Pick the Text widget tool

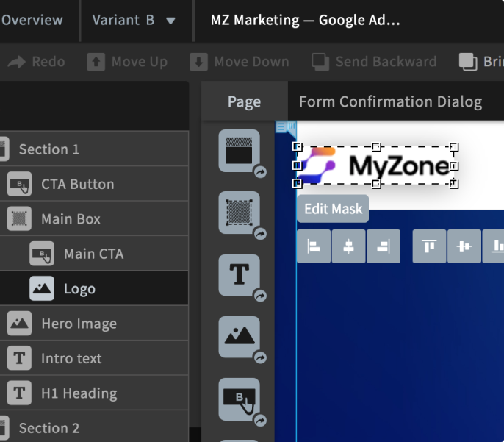click(x=239, y=275)
